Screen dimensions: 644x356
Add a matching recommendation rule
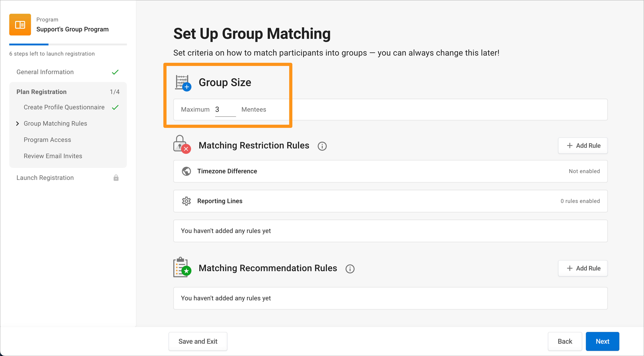(x=583, y=268)
